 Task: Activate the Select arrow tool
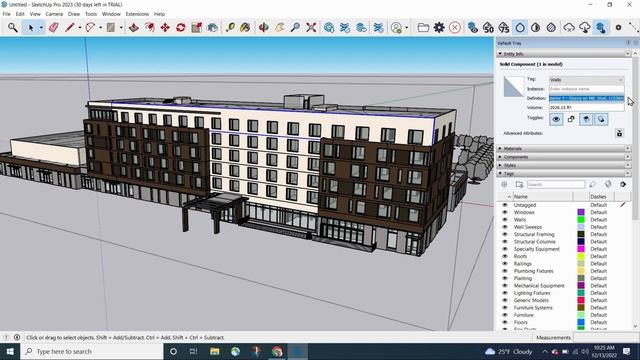point(31,27)
